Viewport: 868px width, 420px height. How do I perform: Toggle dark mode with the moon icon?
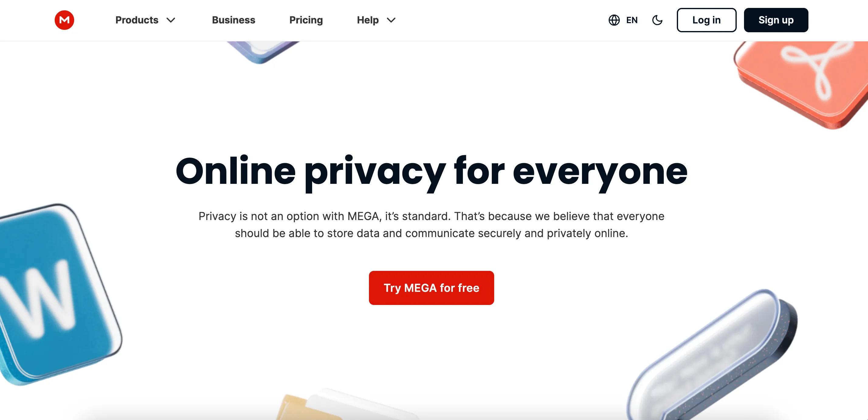coord(657,20)
